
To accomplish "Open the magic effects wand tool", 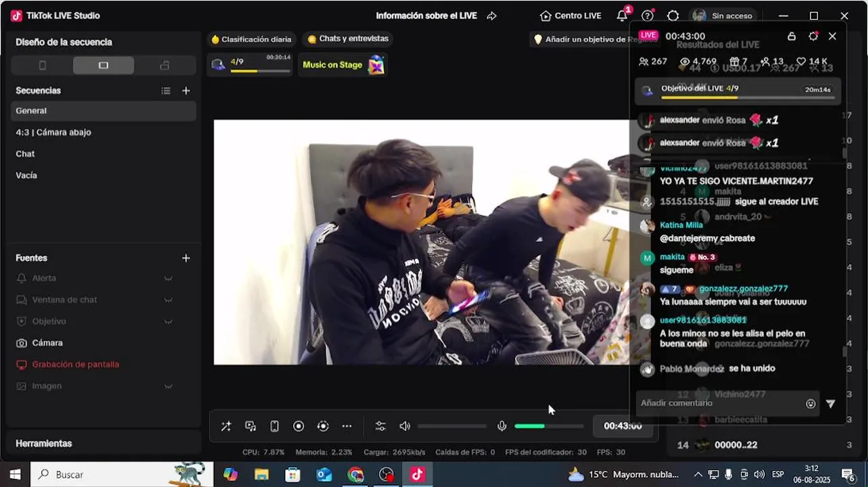I will coord(226,426).
